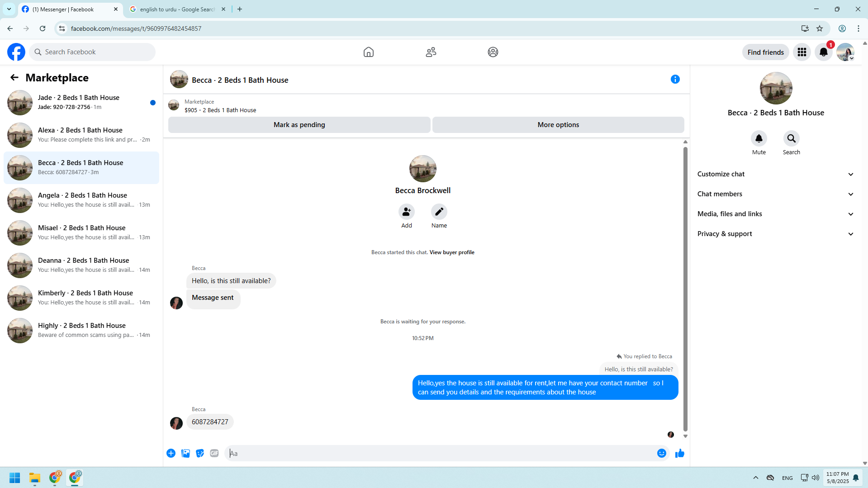Open the account profile picture menu
868x488 pixels.
tap(845, 52)
